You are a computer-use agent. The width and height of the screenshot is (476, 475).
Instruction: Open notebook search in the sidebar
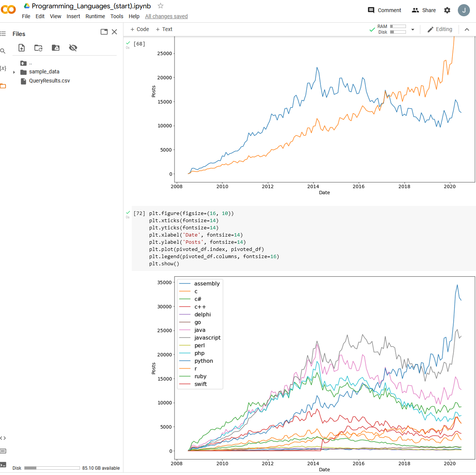coord(3,51)
